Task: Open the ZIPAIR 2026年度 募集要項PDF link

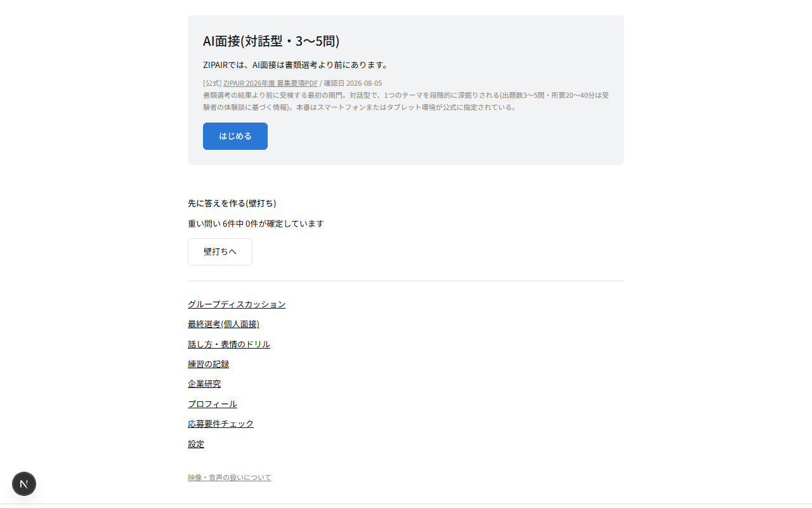Action: 270,83
